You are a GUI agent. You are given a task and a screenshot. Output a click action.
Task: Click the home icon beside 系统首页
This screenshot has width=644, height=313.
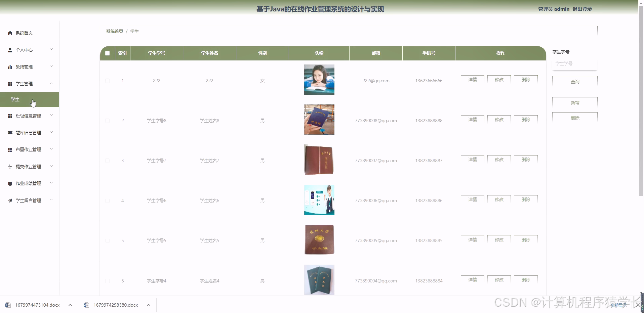[10, 33]
